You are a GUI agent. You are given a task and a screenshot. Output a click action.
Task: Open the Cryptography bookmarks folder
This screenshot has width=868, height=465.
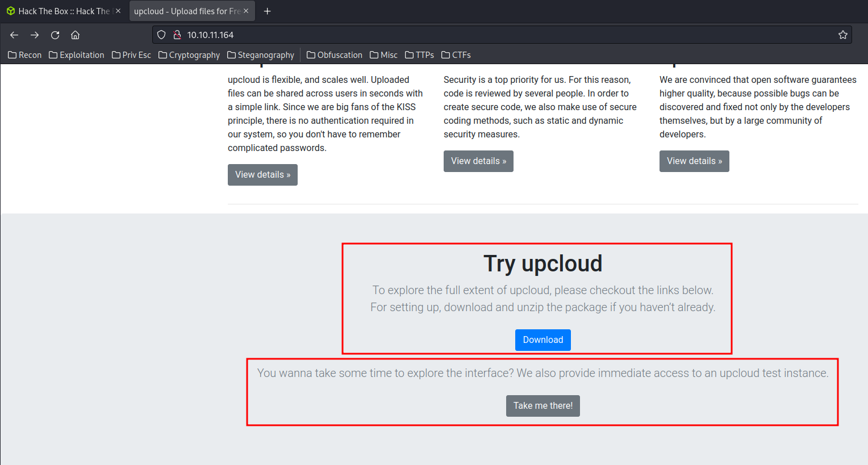189,55
